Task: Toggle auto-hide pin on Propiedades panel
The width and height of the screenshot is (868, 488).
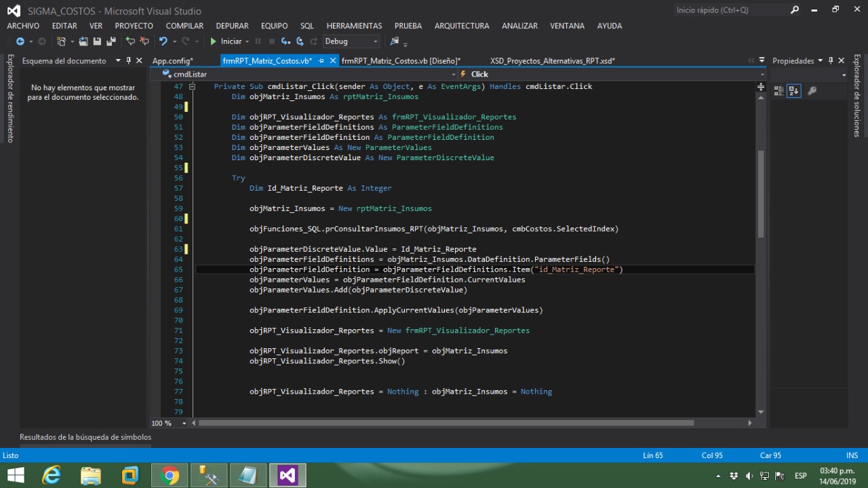Action: tap(831, 60)
